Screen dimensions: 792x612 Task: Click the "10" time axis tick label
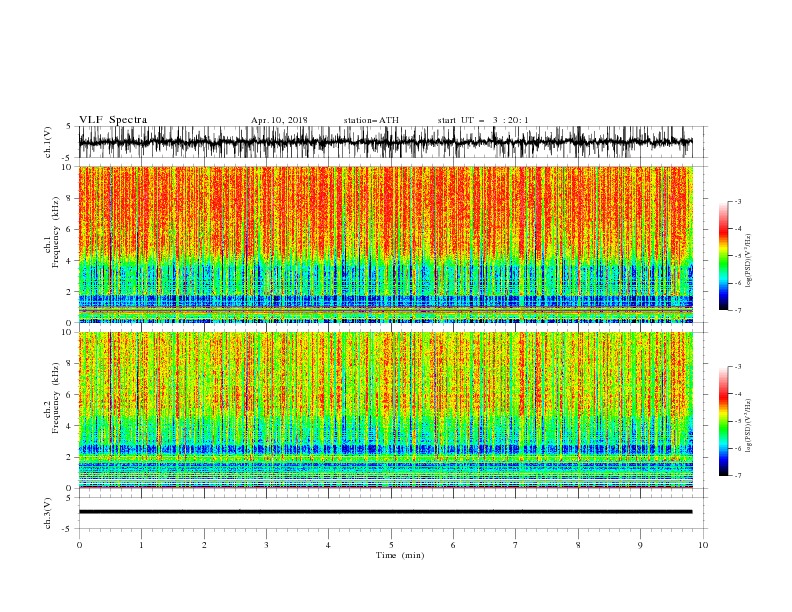click(703, 545)
